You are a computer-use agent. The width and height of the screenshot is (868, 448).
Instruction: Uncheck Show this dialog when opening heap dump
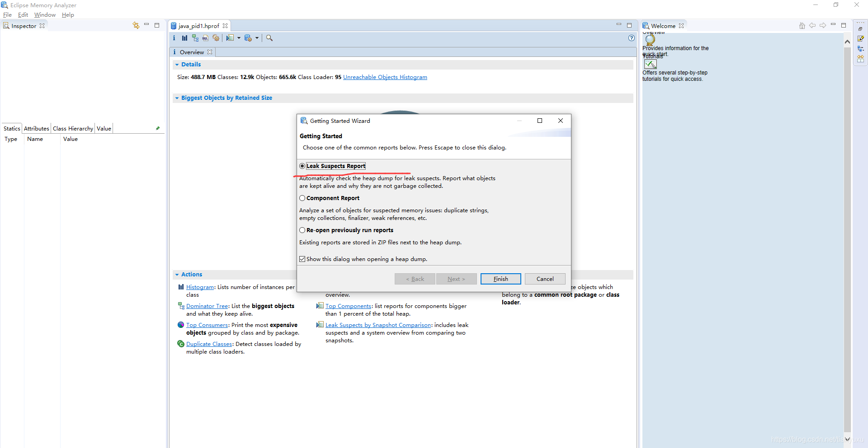pos(302,259)
